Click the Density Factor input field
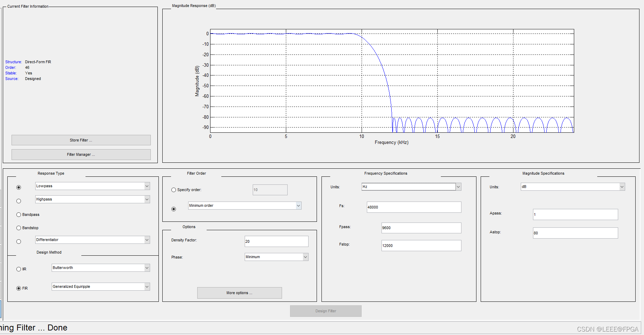Viewport: 644px width, 335px height. [x=276, y=241]
